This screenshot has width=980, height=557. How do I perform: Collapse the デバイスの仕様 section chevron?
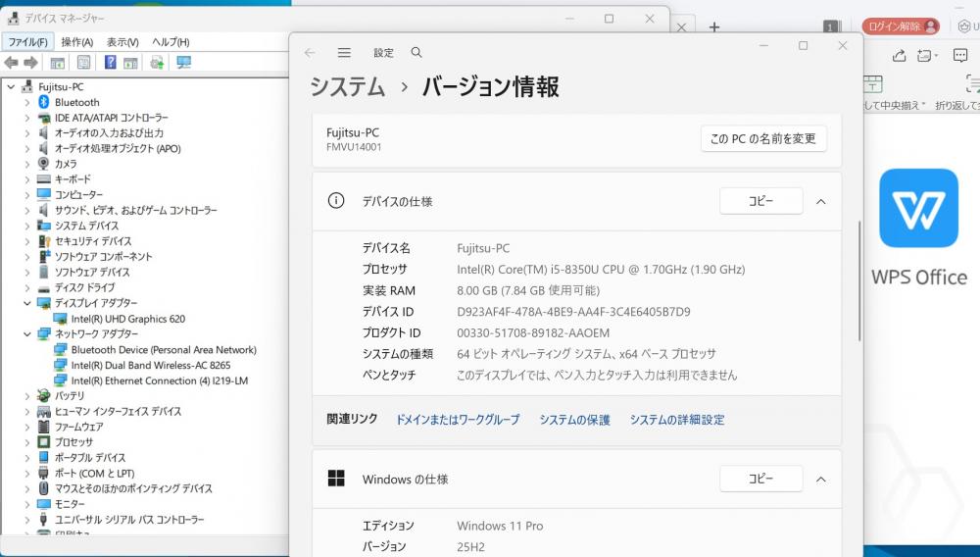(x=821, y=201)
